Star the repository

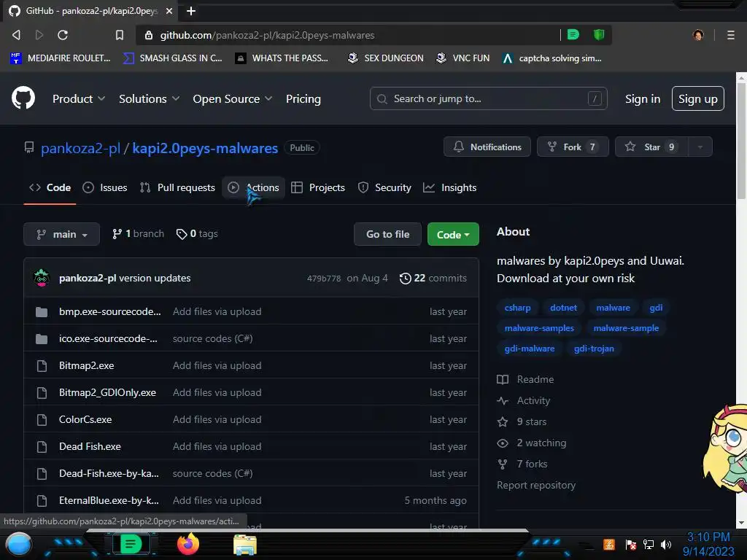(x=651, y=147)
